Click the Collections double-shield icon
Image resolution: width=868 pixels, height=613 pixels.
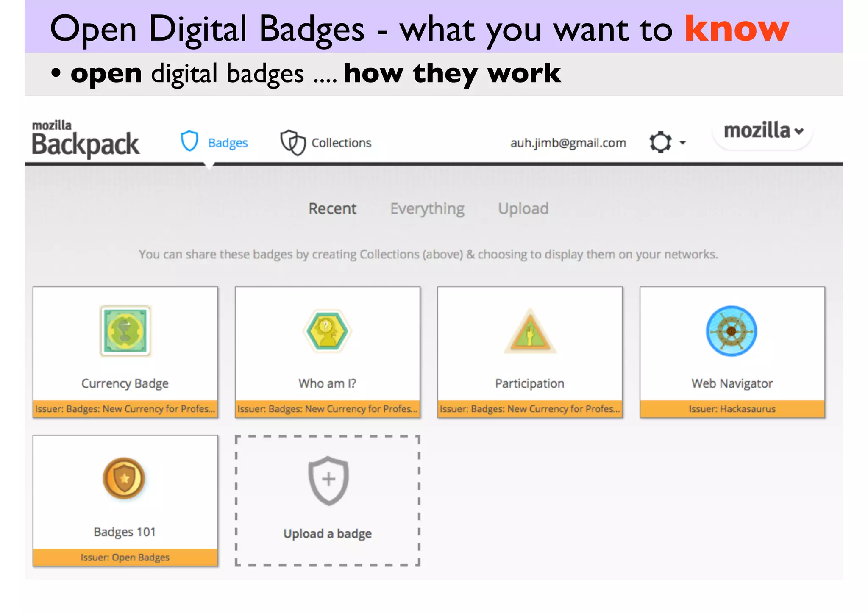point(292,143)
